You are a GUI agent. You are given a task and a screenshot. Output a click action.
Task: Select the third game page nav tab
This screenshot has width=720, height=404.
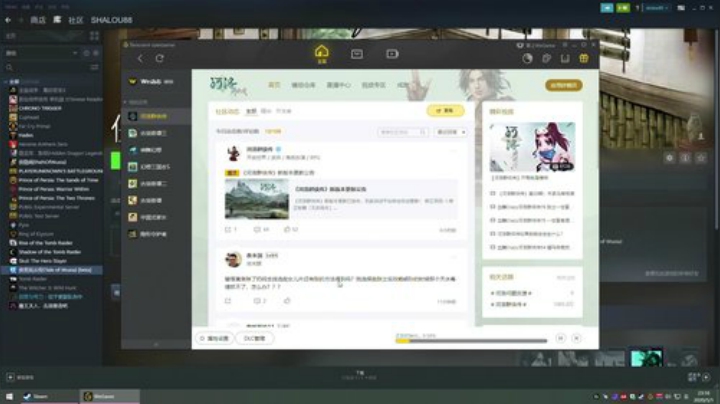pyautogui.click(x=338, y=85)
